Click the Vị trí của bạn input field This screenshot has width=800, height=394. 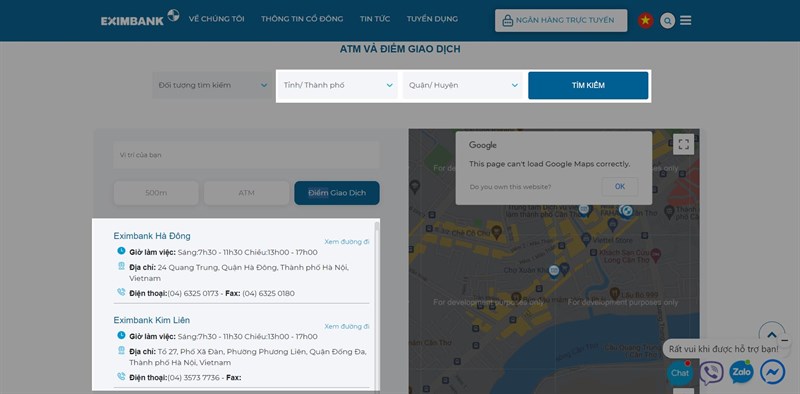coord(246,155)
